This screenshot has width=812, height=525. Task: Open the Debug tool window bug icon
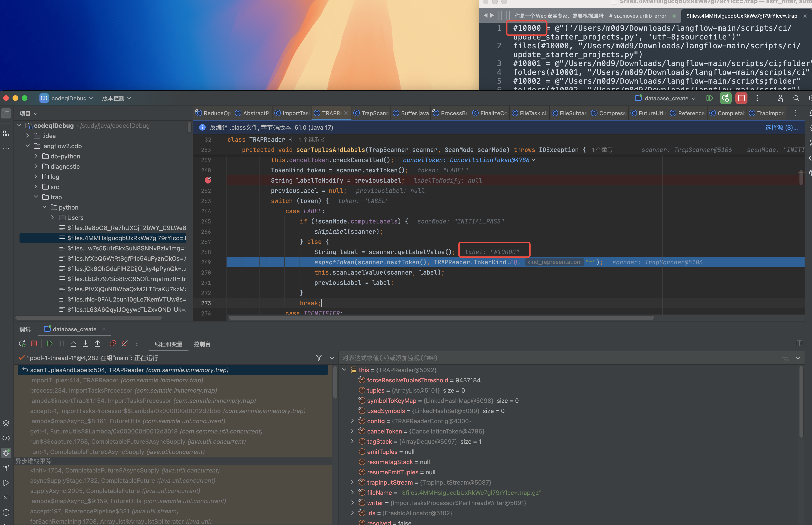click(x=6, y=453)
